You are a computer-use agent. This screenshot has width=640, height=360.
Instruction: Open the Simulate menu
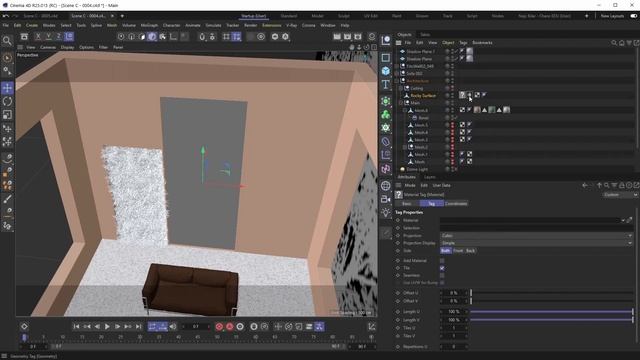(x=213, y=25)
